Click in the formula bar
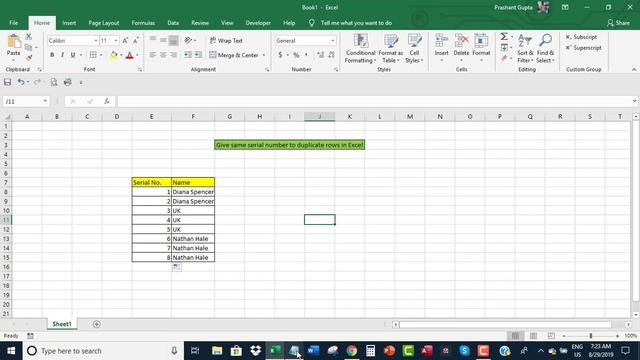 373,101
